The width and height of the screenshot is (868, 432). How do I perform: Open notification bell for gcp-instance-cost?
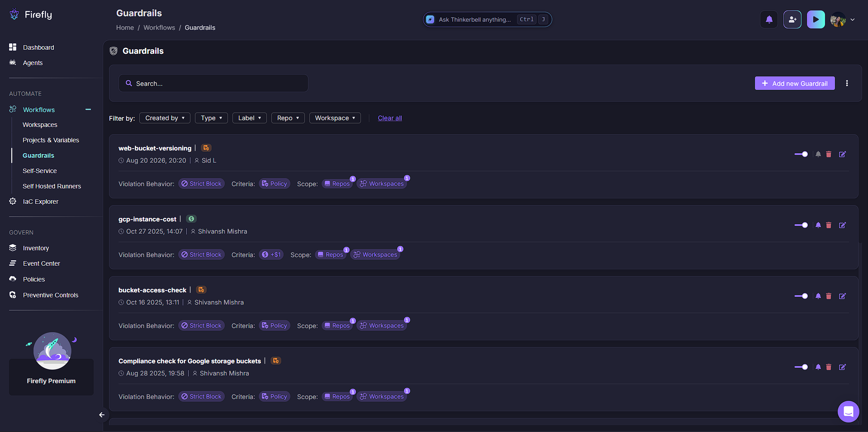pos(818,225)
